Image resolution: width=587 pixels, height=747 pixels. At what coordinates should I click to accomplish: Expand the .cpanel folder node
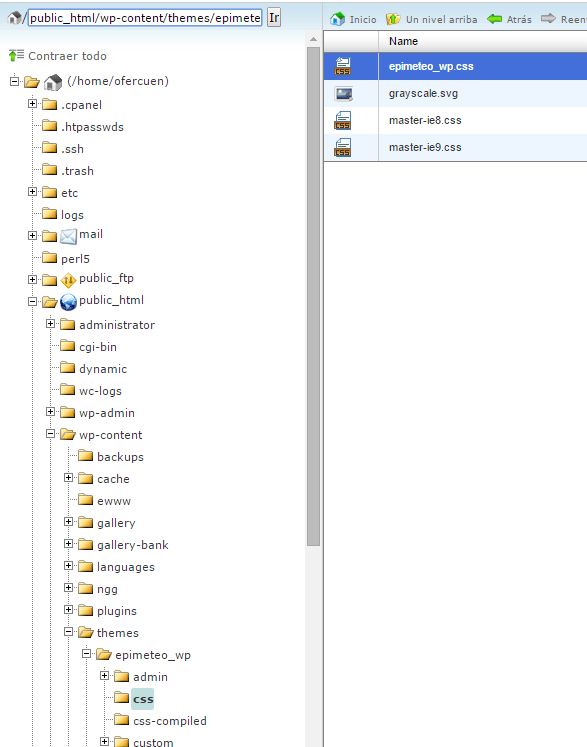tap(32, 103)
